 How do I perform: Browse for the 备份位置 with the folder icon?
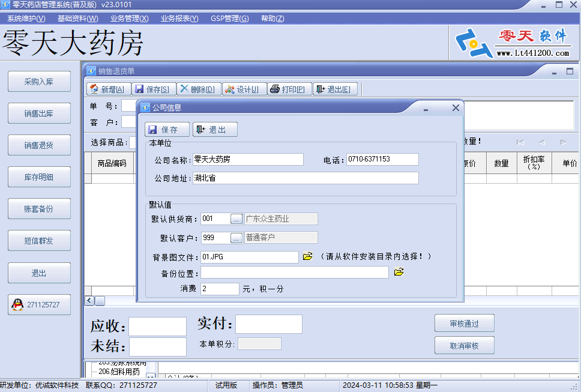click(399, 272)
